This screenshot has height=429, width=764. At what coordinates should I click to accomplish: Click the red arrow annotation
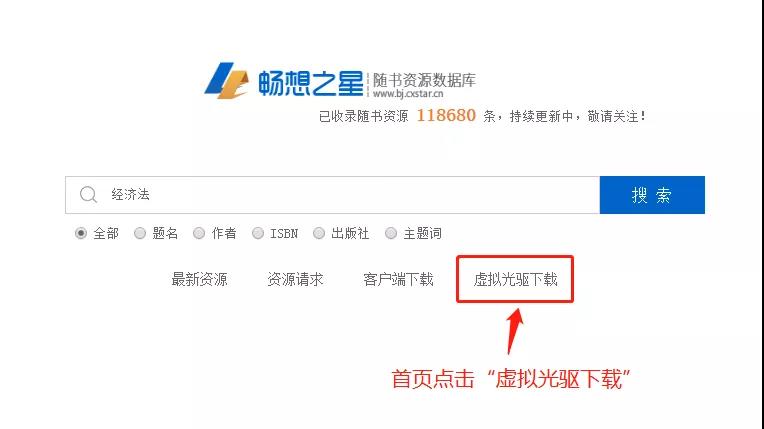pos(515,331)
